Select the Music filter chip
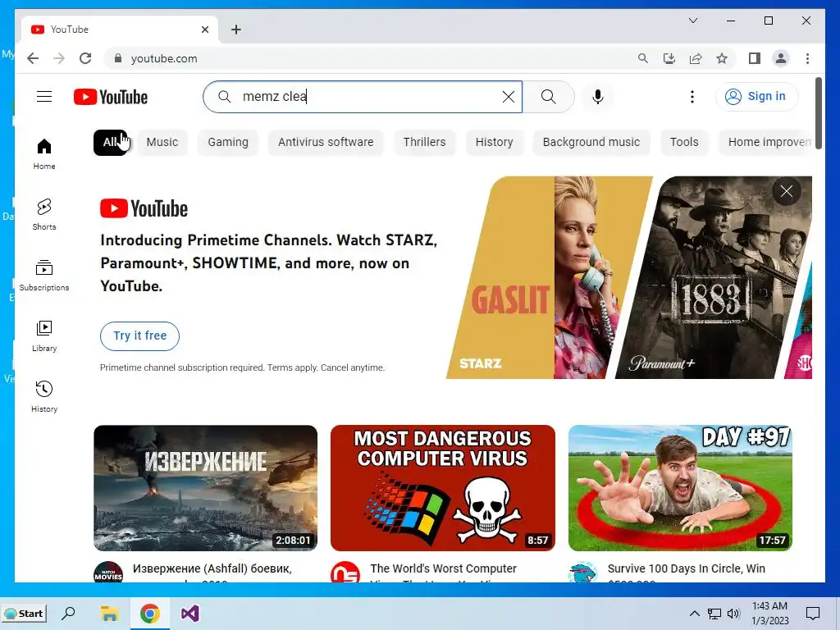This screenshot has height=630, width=840. coord(162,143)
